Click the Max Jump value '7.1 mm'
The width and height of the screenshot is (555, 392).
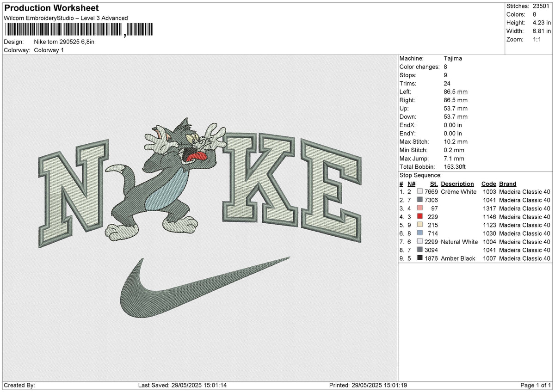click(x=454, y=158)
